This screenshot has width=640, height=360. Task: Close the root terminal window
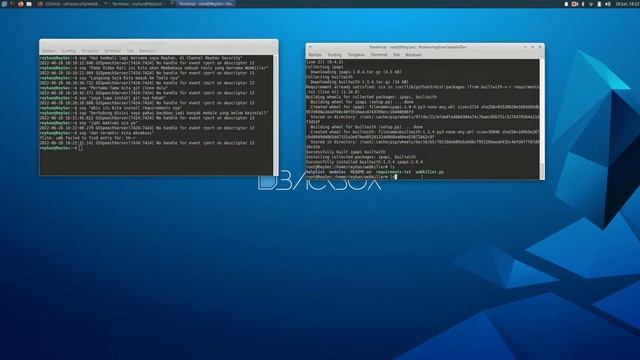point(540,47)
